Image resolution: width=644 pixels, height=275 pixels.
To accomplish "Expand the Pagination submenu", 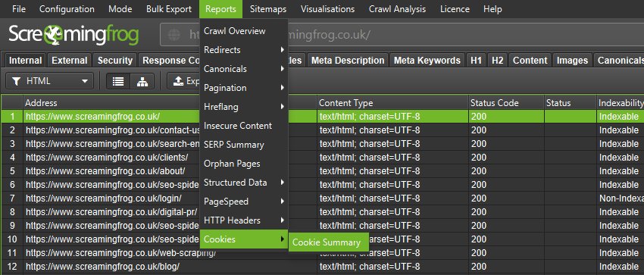I will 243,87.
